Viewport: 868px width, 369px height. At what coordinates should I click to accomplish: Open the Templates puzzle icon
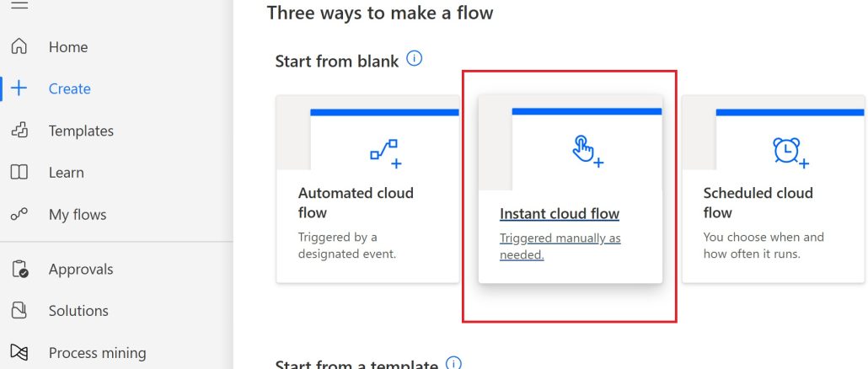[19, 131]
